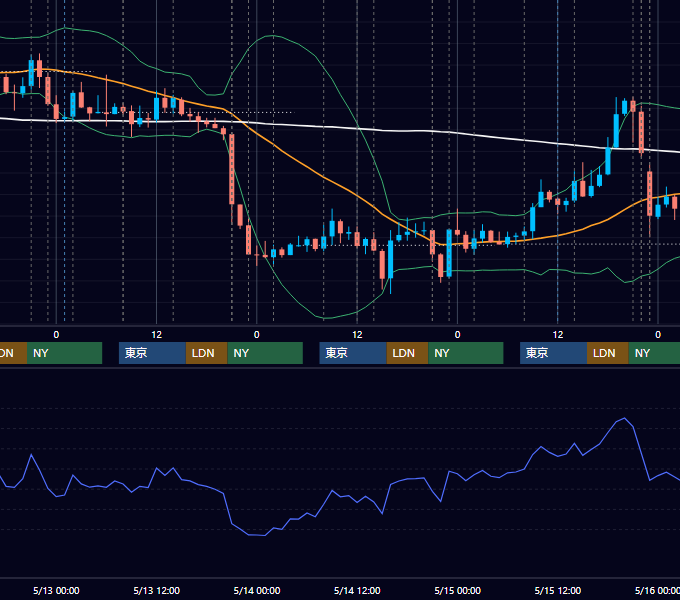680x600 pixels.
Task: Select the NY session block spanning 5/15 00:00
Action: point(466,353)
